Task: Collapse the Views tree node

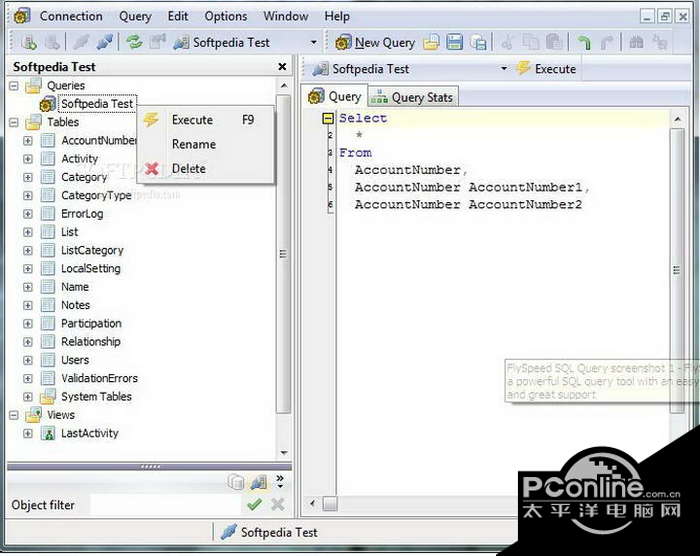Action: tap(14, 415)
